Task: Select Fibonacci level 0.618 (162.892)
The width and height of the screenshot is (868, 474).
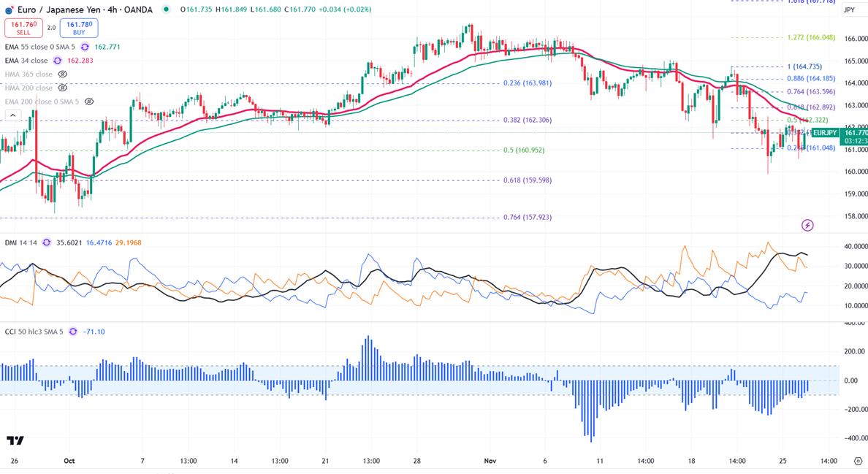Action: coord(811,107)
